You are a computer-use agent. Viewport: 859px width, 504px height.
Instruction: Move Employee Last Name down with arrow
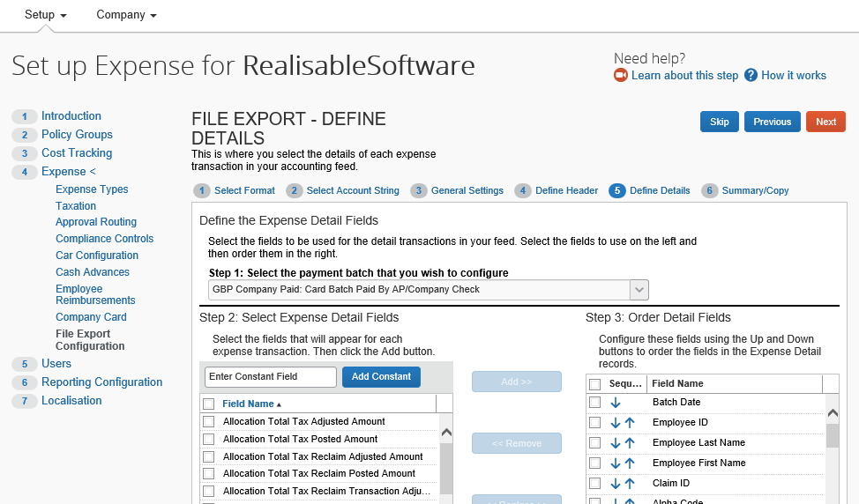coord(616,443)
